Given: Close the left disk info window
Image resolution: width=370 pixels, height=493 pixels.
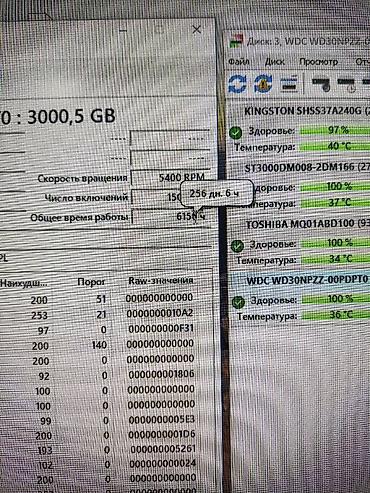Looking at the screenshot, I should coord(197,30).
